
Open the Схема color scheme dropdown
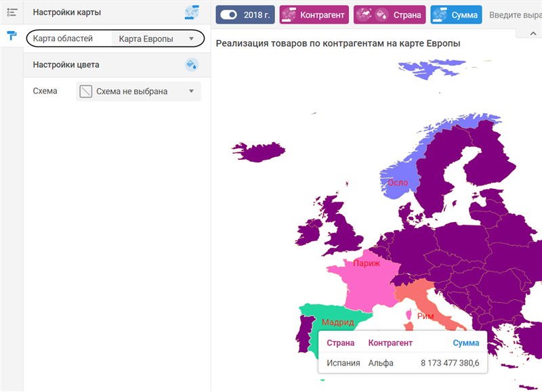click(x=139, y=91)
